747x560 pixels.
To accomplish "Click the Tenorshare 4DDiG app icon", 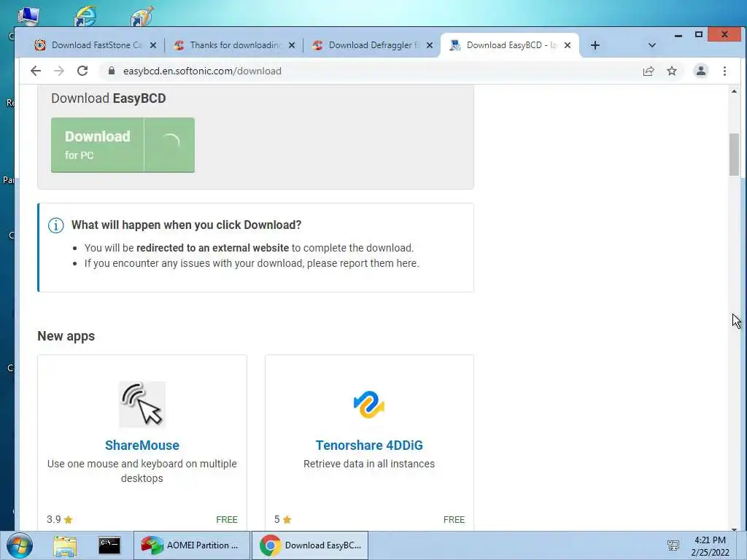I will coord(369,404).
